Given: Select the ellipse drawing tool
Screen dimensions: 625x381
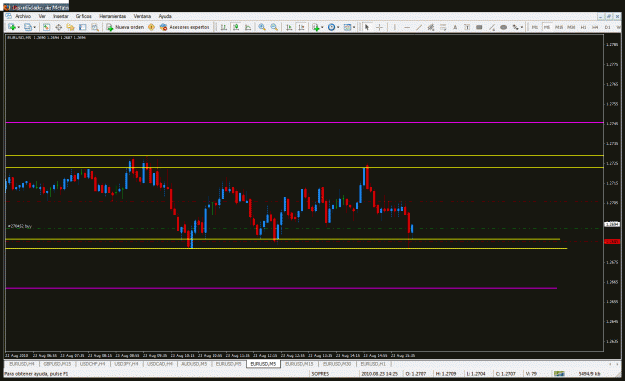Looking at the screenshot, I should click(x=503, y=27).
